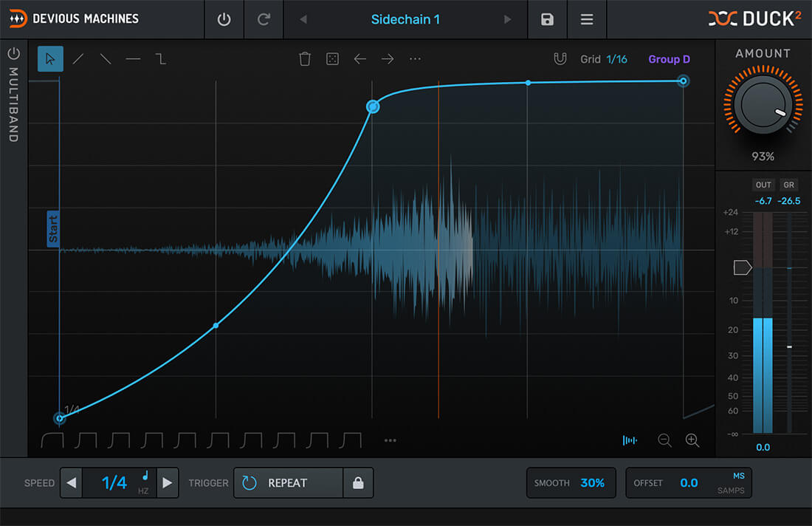Screen dimensions: 812x526
Task: Select the step curve tool
Action: point(161,58)
